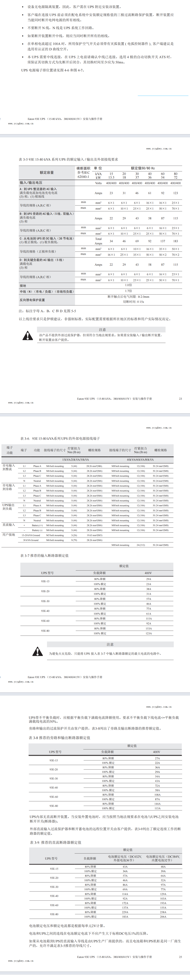
Task: Click the page number 23 in the footer
Action: pyautogui.click(x=180, y=399)
